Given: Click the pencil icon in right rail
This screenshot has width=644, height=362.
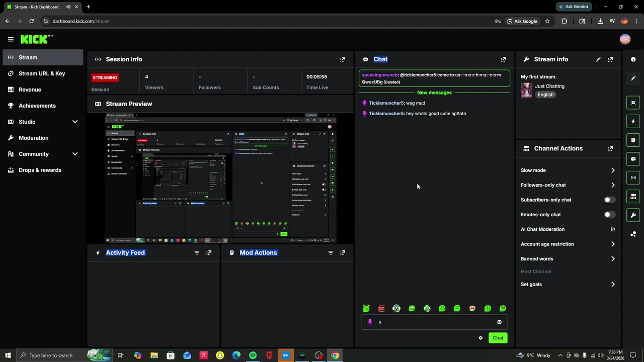Looking at the screenshot, I should pos(633,78).
